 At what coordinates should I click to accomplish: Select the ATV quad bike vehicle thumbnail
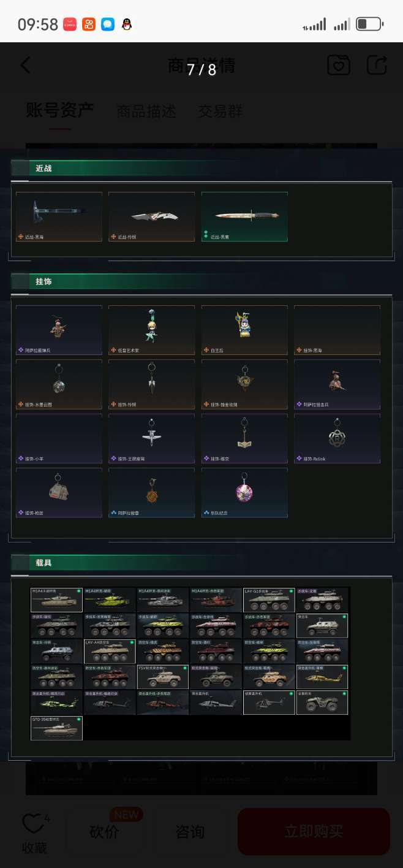point(322,702)
